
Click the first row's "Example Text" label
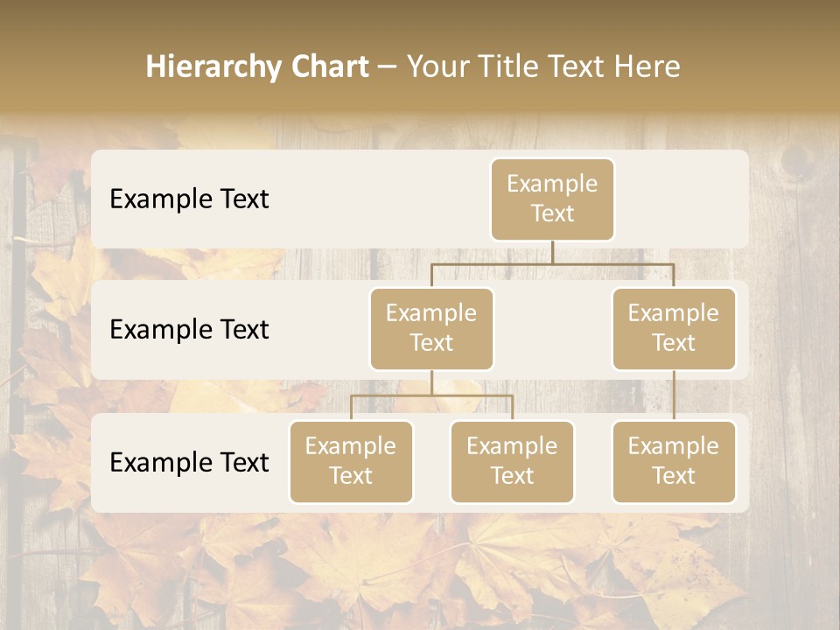coord(189,199)
